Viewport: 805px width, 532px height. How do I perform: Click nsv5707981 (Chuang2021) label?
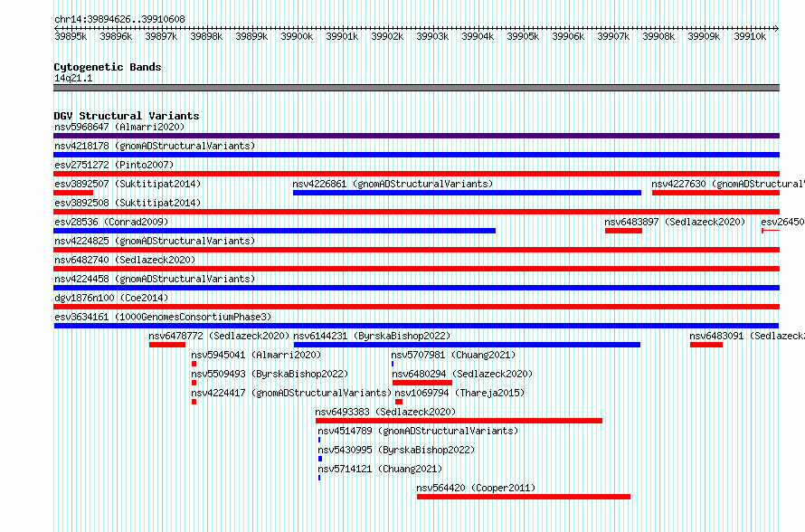(453, 355)
